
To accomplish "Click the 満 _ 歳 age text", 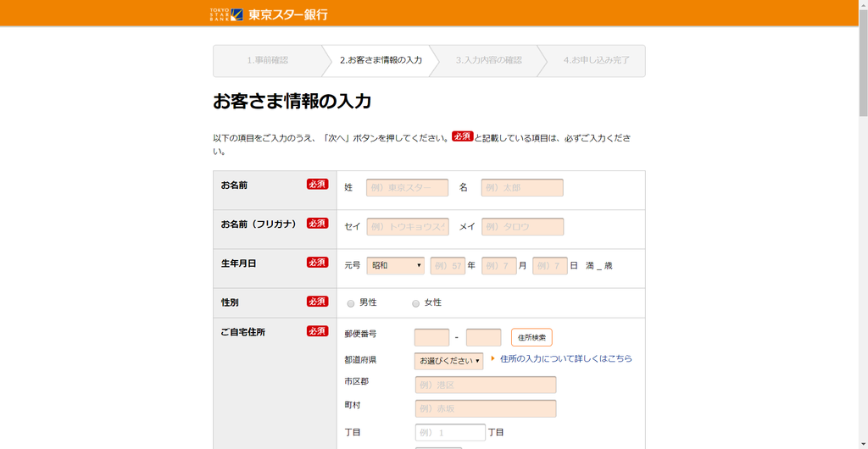I will point(599,266).
